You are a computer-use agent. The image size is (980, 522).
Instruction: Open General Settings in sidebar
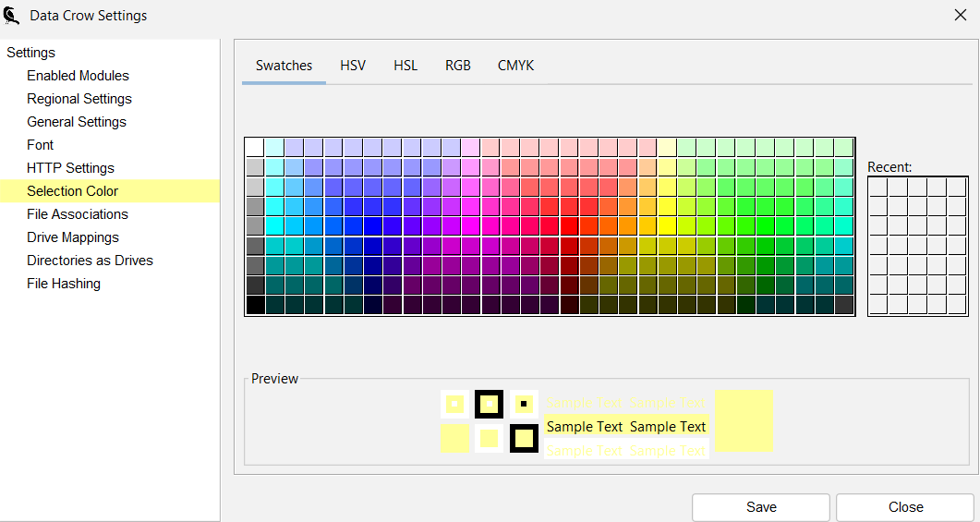point(77,122)
